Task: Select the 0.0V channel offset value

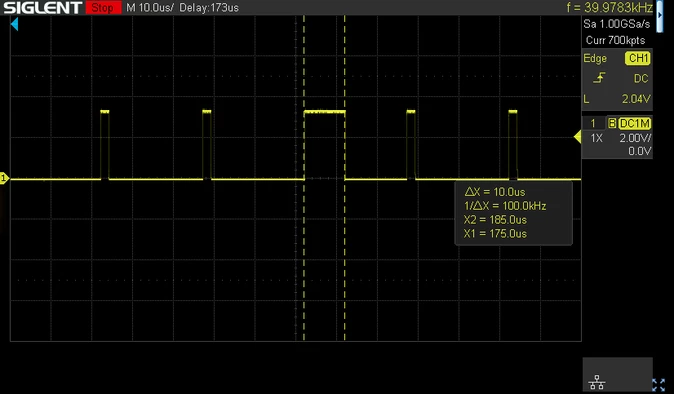Action: click(640, 151)
